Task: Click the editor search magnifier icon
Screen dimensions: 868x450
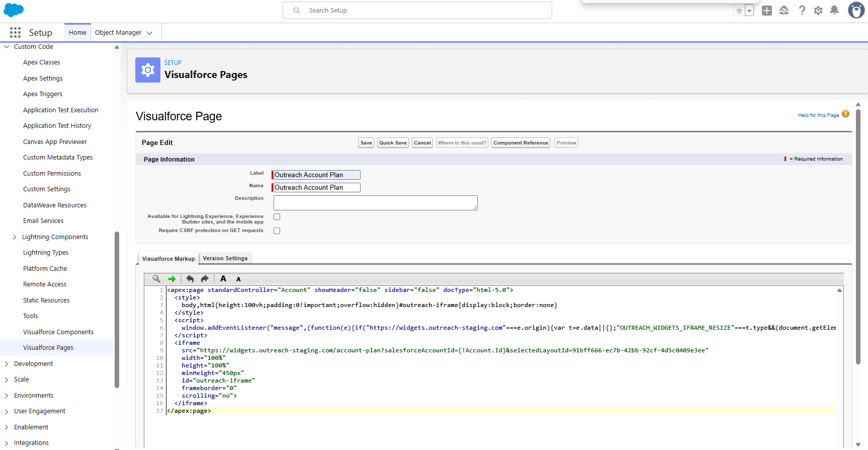Action: (156, 279)
